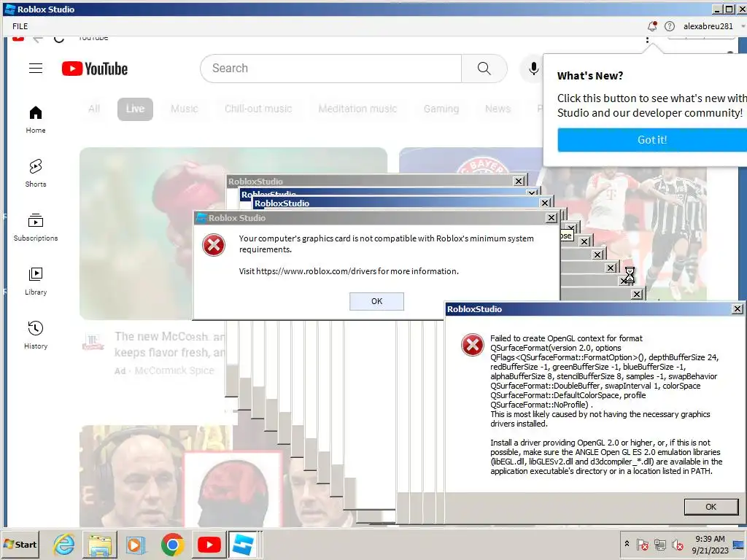Click OK on OpenGL context error dialog
This screenshot has height=560, width=747.
point(711,507)
